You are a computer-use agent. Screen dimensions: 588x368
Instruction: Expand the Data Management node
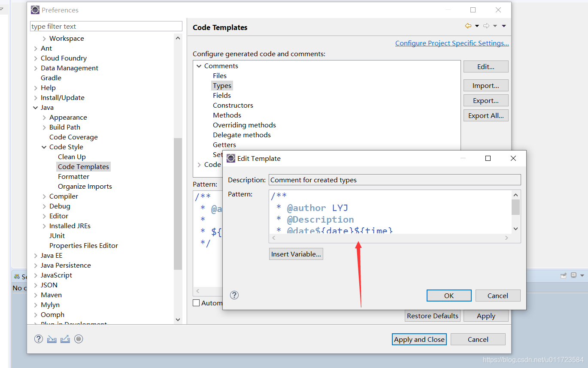[36, 68]
